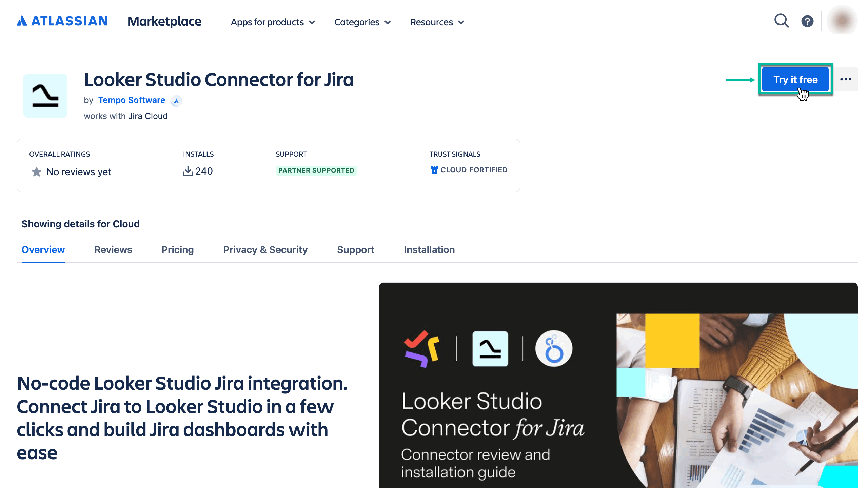
Task: Open the Privacy & Security tab
Action: point(265,250)
